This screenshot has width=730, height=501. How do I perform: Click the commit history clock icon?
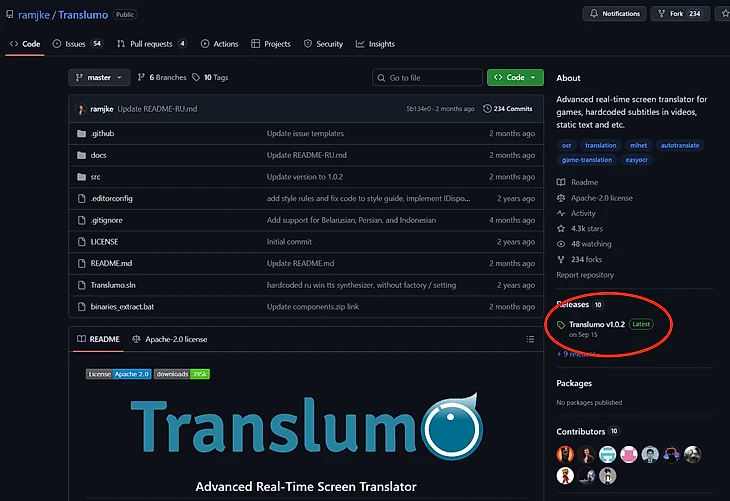coord(487,108)
